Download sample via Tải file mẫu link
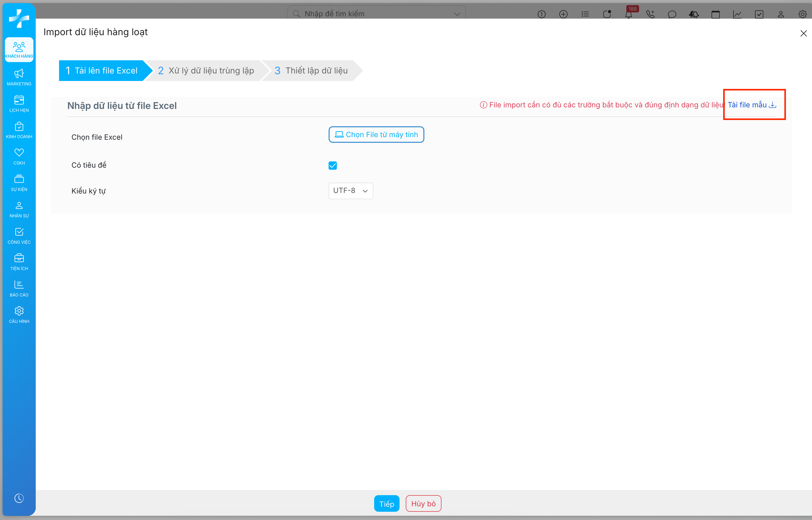 coord(751,105)
